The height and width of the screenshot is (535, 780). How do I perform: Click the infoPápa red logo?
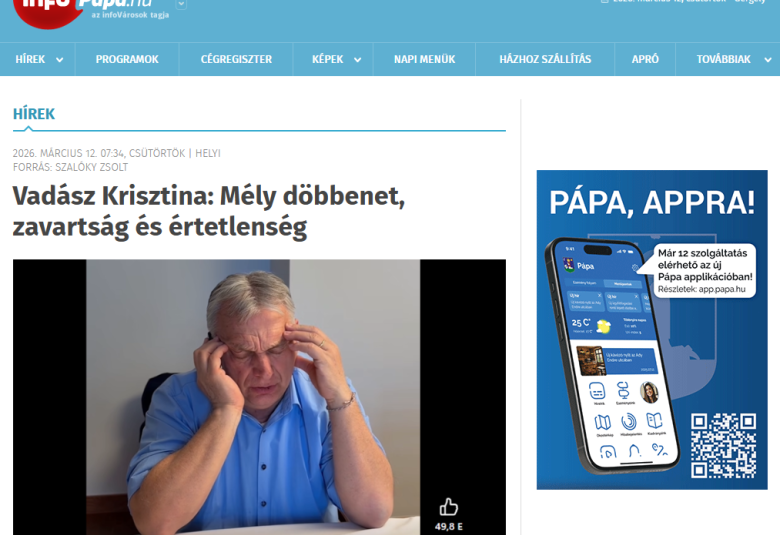[x=82, y=10]
